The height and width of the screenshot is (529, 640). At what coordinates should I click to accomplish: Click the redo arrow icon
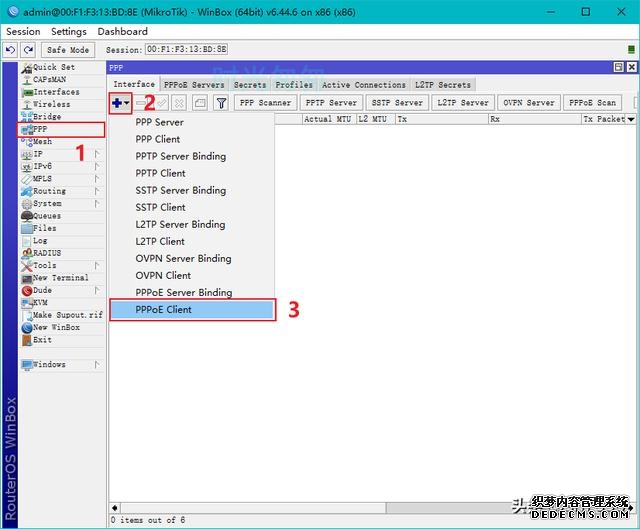pyautogui.click(x=28, y=50)
